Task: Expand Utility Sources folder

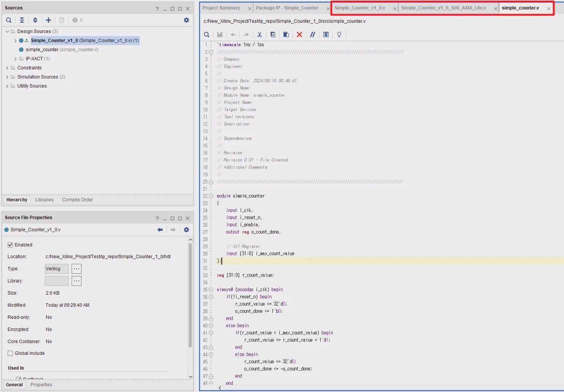Action: click(7, 86)
